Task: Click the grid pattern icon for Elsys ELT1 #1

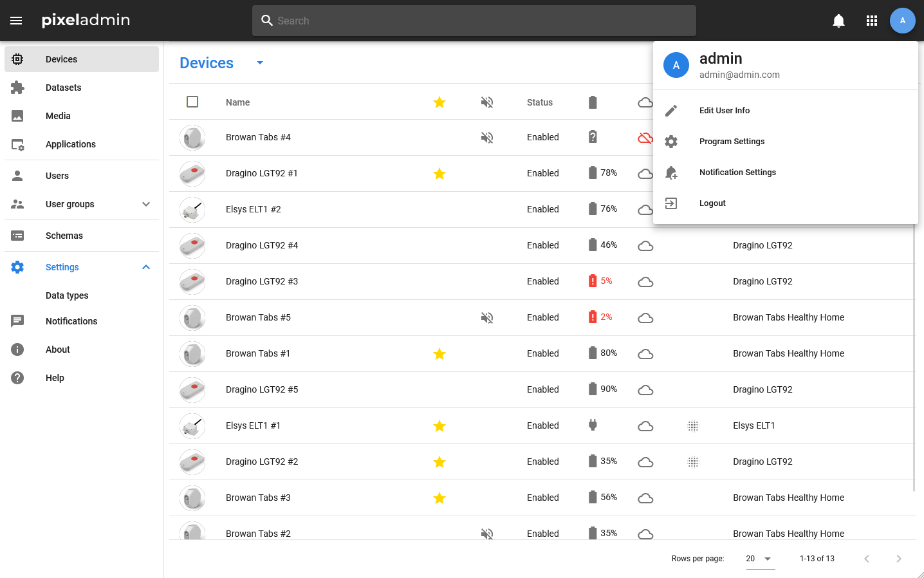Action: click(x=693, y=426)
